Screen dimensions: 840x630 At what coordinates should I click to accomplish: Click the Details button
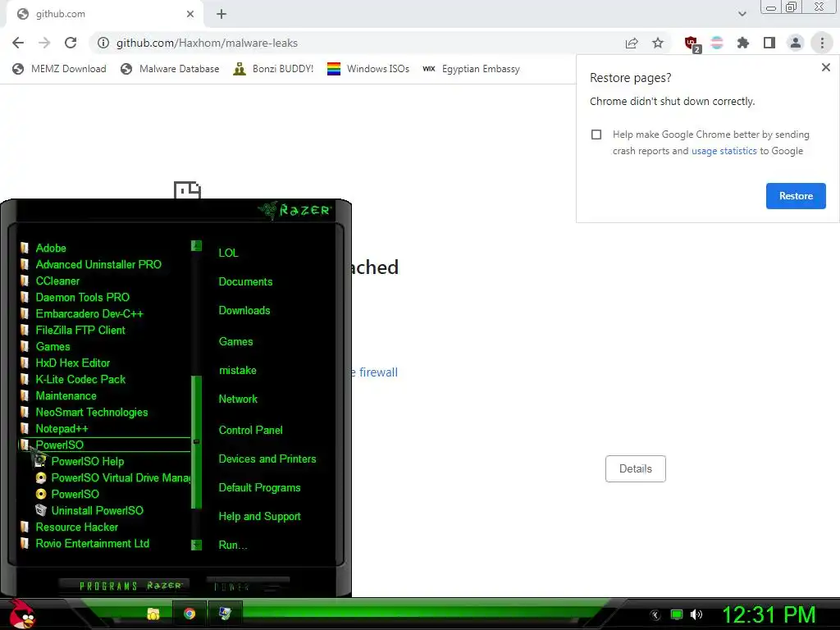(636, 468)
